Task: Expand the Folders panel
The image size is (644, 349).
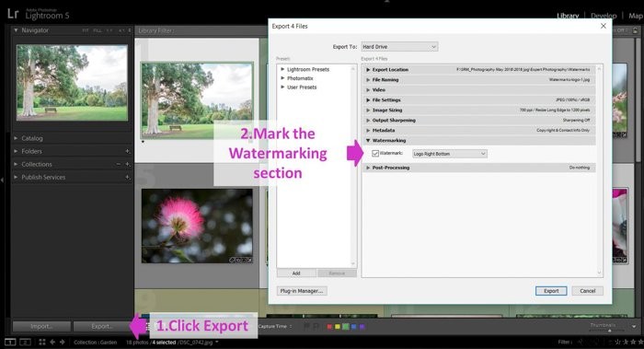Action: click(x=16, y=151)
